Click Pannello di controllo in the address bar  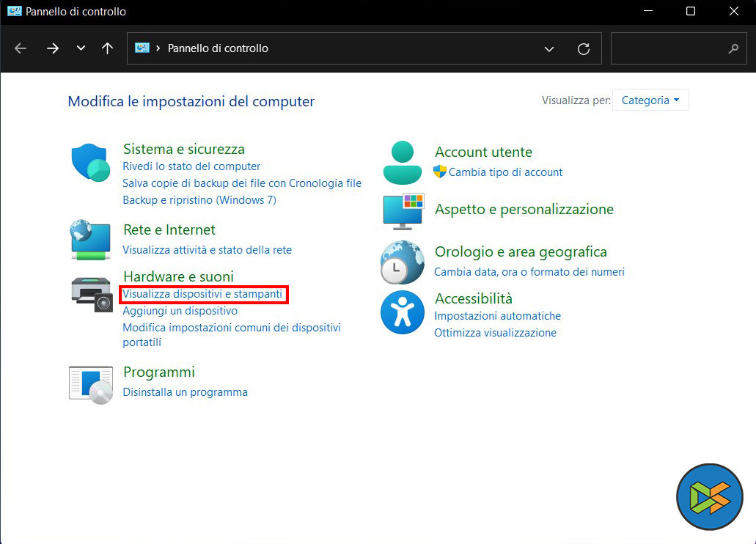[218, 48]
